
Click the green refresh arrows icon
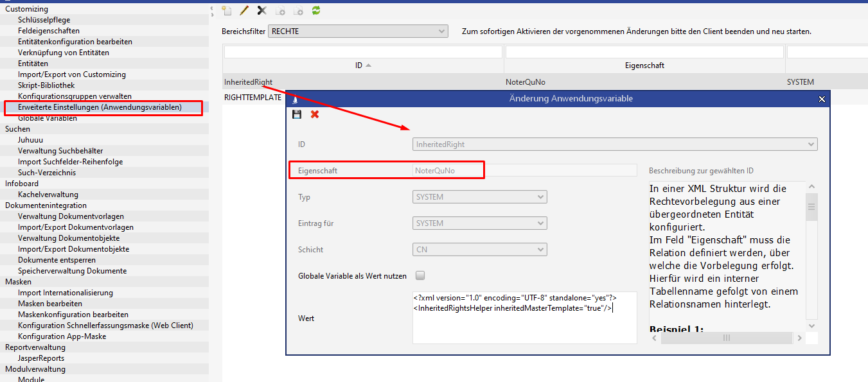click(316, 10)
